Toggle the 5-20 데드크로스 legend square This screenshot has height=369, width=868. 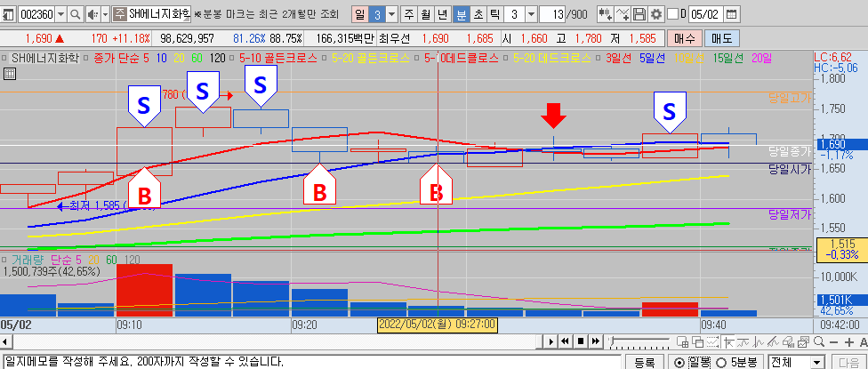[x=507, y=58]
